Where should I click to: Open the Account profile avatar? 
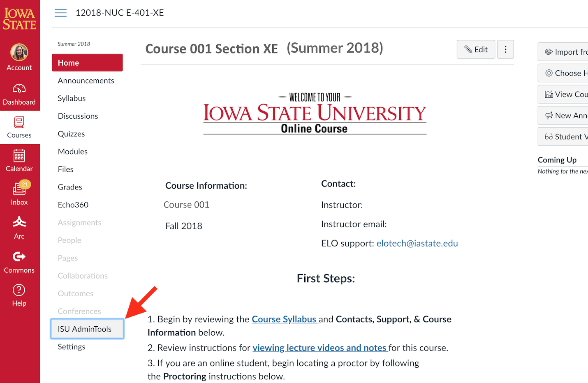[x=19, y=52]
